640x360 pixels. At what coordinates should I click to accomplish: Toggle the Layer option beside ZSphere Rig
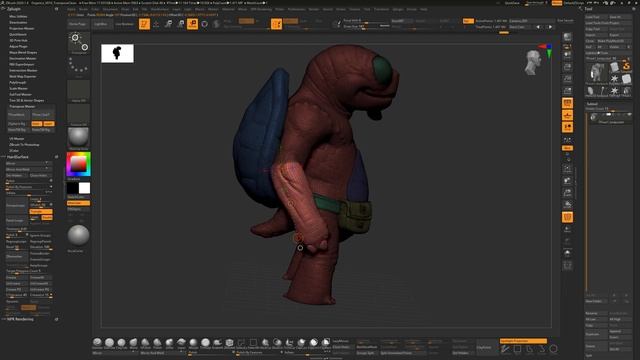(x=49, y=124)
